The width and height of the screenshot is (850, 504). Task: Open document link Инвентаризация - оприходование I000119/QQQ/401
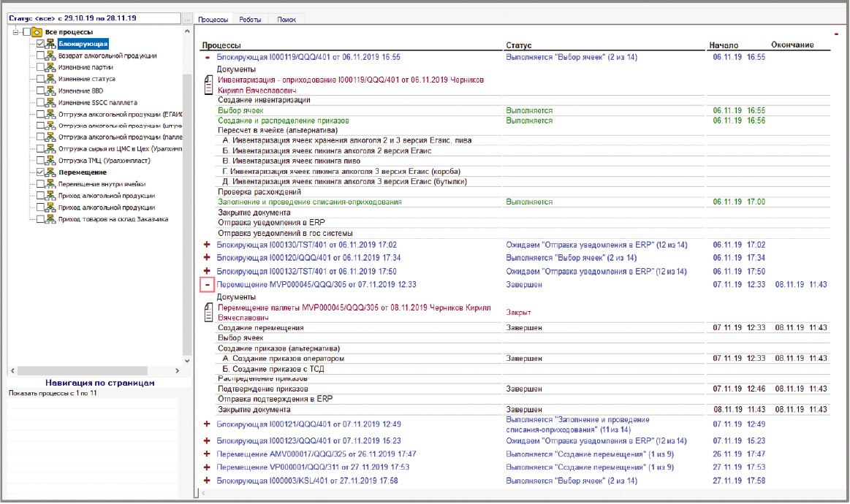coord(351,85)
